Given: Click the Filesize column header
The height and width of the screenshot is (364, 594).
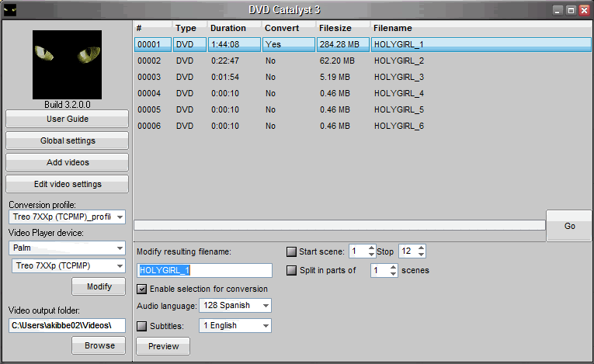Looking at the screenshot, I should tap(335, 28).
